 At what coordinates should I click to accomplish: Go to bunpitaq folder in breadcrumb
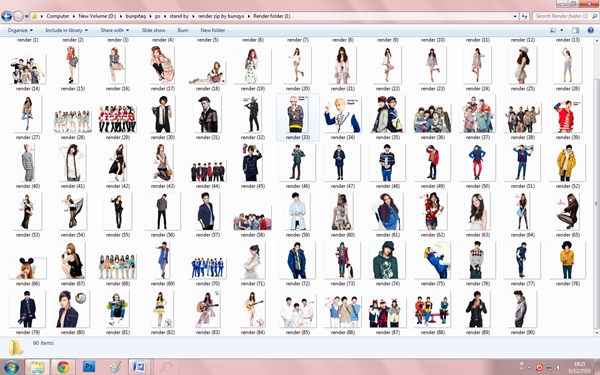[137, 16]
